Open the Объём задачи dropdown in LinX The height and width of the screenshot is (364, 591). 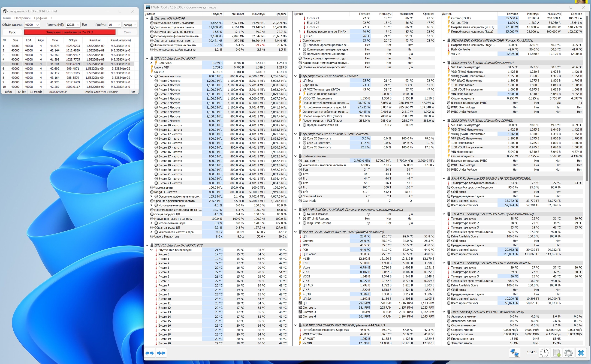pyautogui.click(x=38, y=25)
